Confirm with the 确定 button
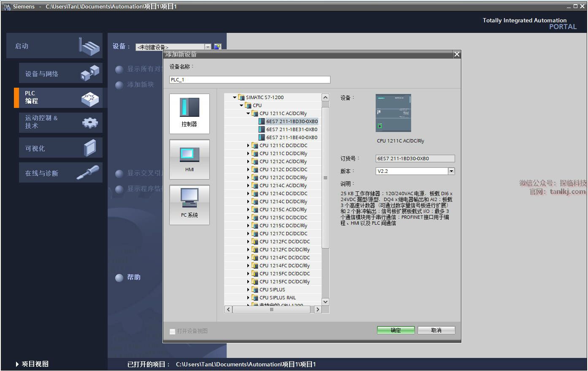588x371 pixels. pos(396,330)
